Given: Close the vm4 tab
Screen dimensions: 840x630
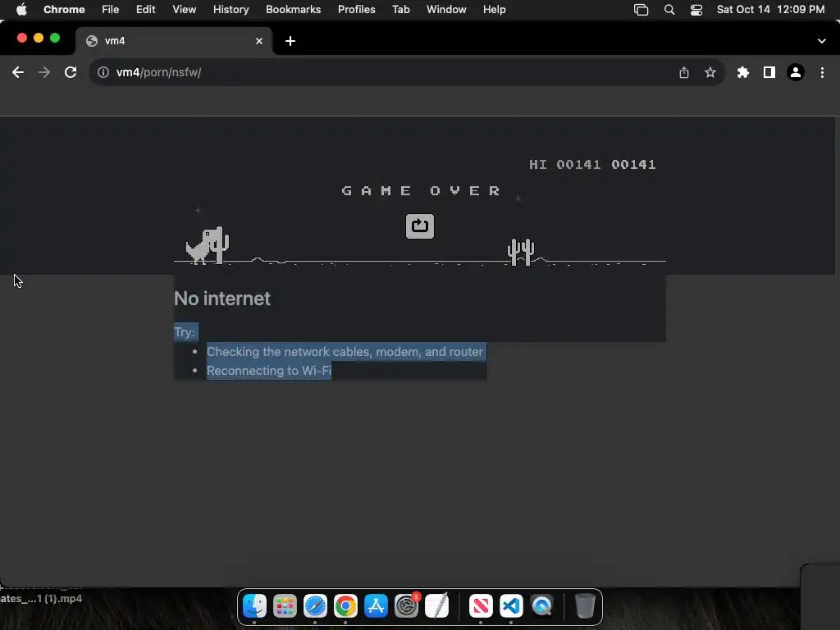Looking at the screenshot, I should point(259,41).
